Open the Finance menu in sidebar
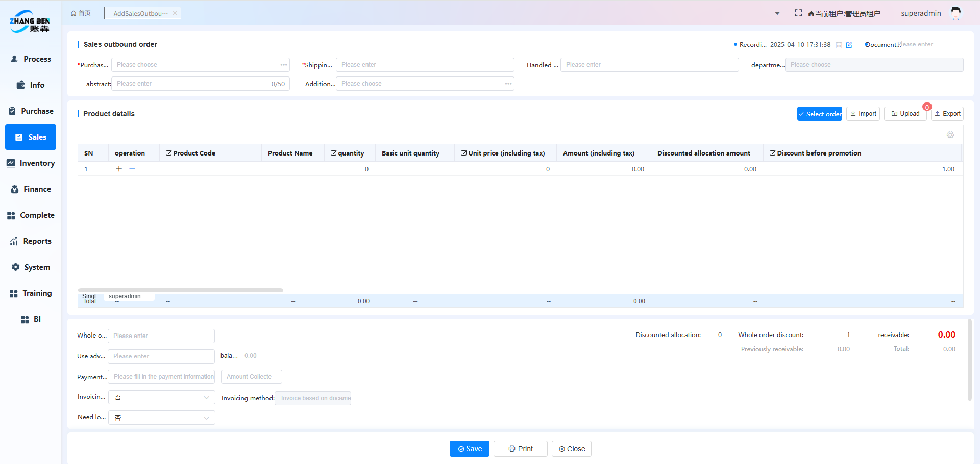This screenshot has height=464, width=980. pyautogui.click(x=31, y=189)
